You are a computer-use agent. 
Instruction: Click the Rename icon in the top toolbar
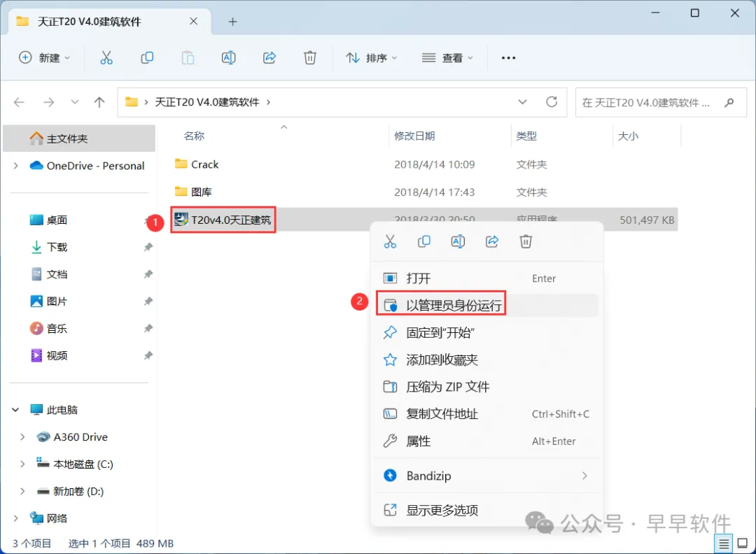[228, 58]
